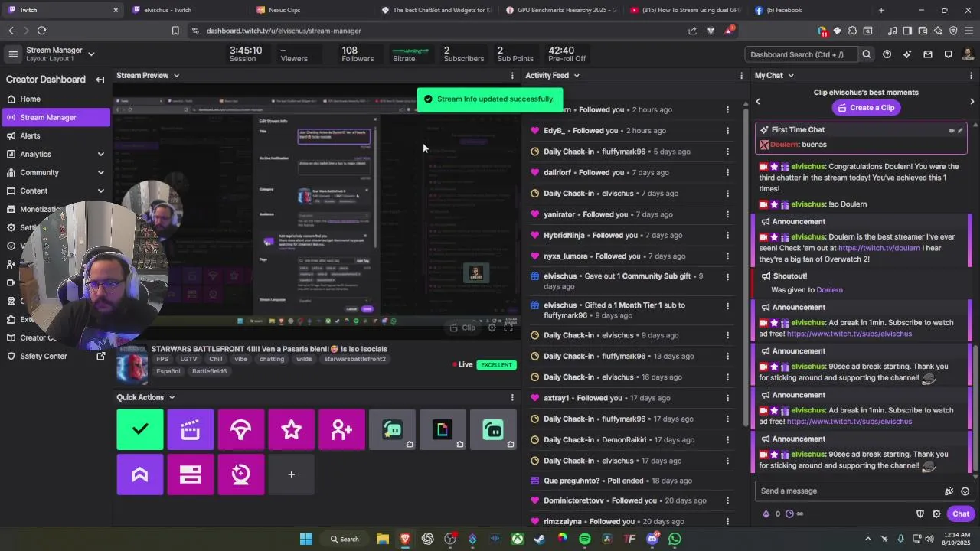Open stream preview settings gear
Screen dimensions: 980x551
coord(492,328)
